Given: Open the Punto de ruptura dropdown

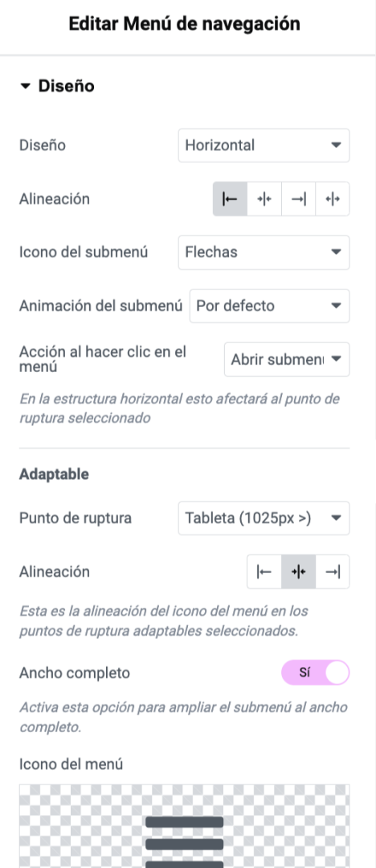Looking at the screenshot, I should [264, 518].
